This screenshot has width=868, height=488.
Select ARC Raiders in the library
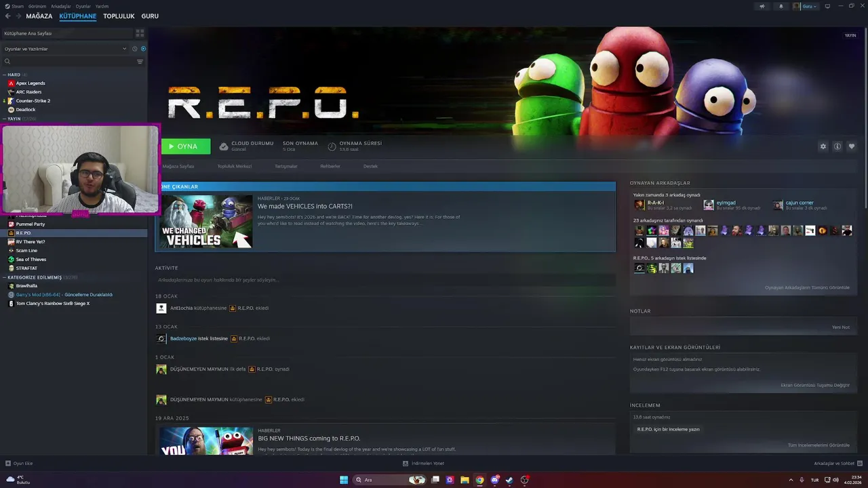coord(28,92)
